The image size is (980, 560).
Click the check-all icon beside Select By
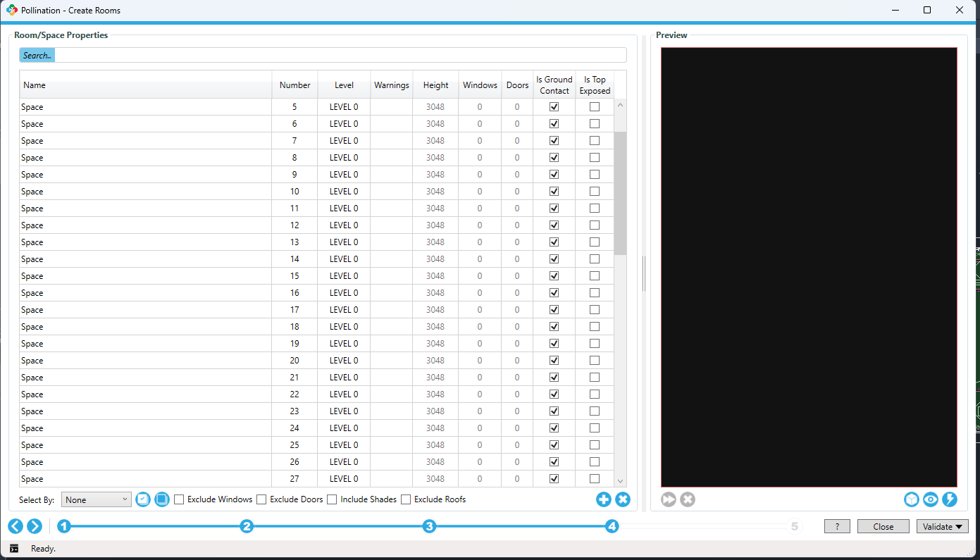tap(143, 499)
